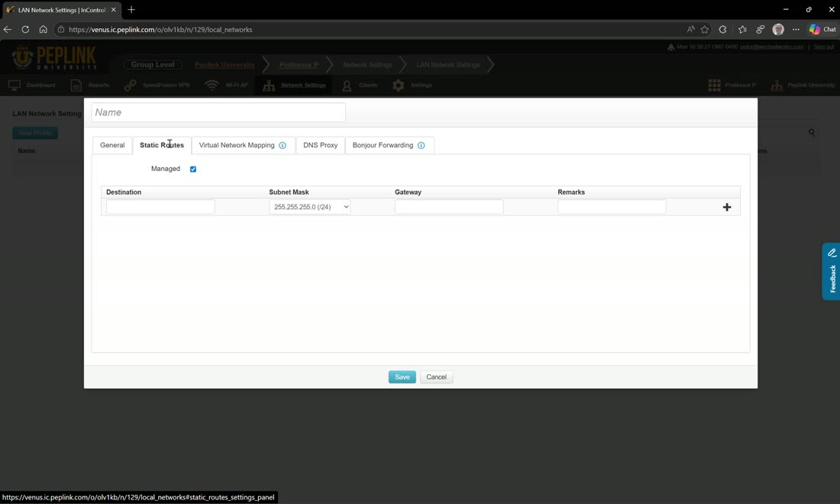The height and width of the screenshot is (504, 840).
Task: Switch to the DNS Proxy tab
Action: (x=321, y=145)
